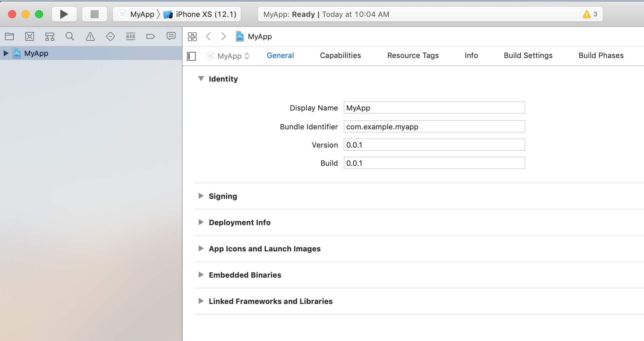Open the Find navigator

click(x=70, y=36)
